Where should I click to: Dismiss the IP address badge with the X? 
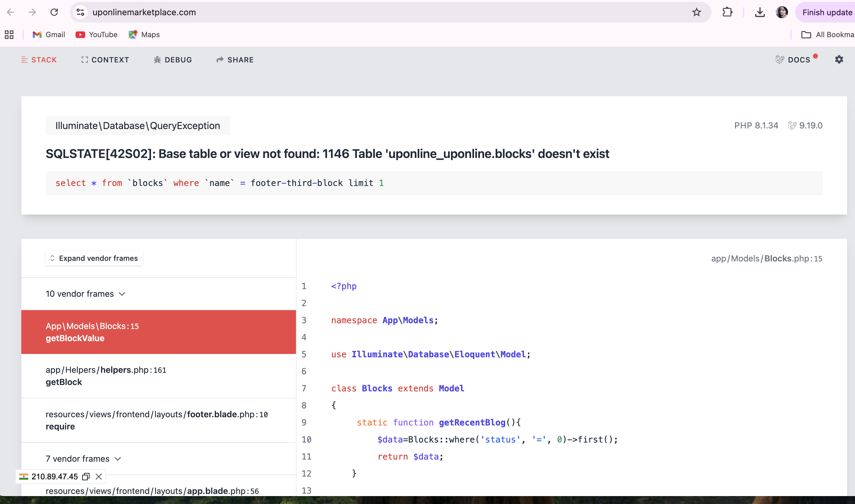pyautogui.click(x=99, y=477)
